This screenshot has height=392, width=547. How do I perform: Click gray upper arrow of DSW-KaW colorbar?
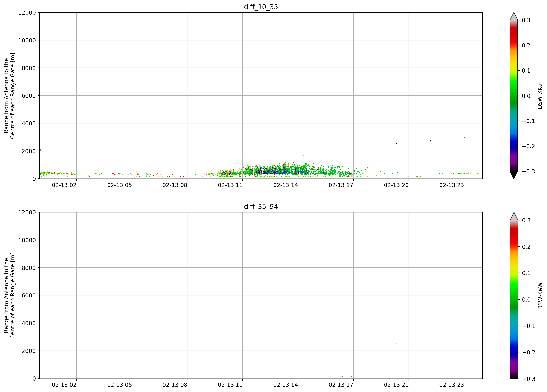pyautogui.click(x=514, y=216)
